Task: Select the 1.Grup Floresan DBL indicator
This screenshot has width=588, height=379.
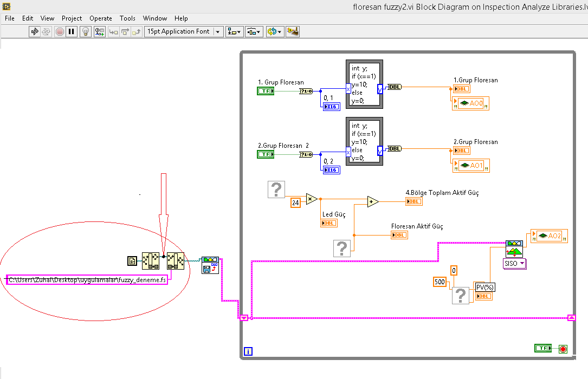Action: 462,89
